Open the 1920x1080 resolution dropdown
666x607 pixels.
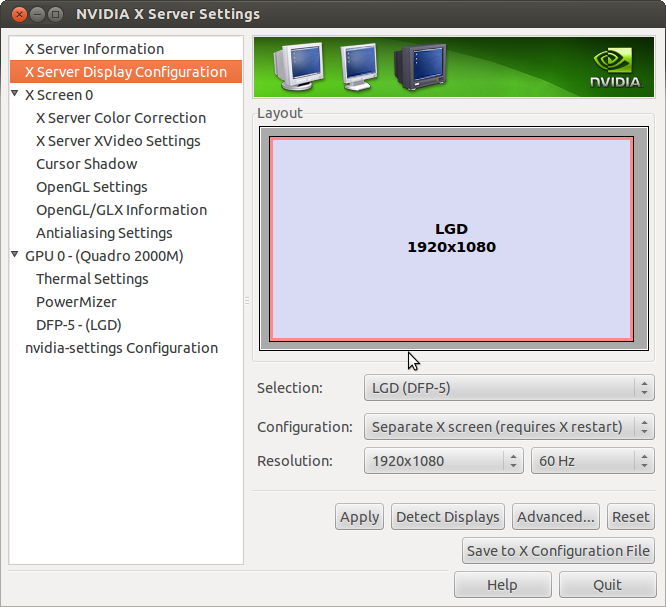[x=443, y=460]
